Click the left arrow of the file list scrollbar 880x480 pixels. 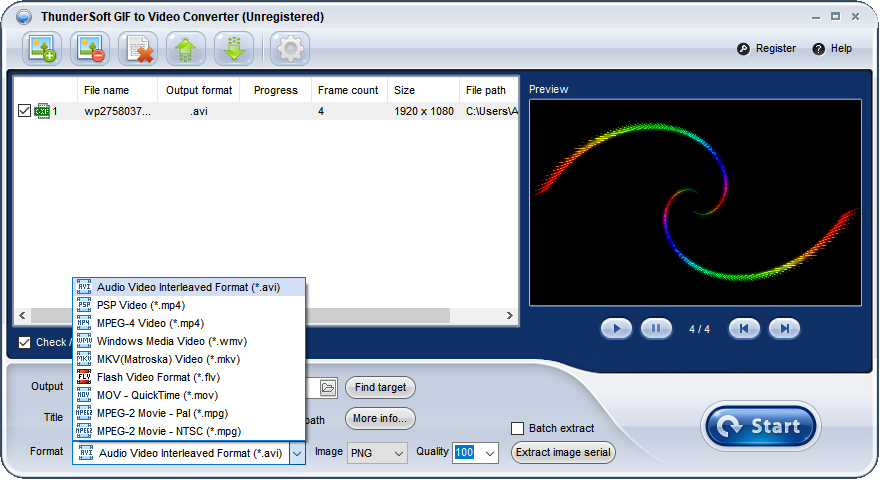(22, 316)
